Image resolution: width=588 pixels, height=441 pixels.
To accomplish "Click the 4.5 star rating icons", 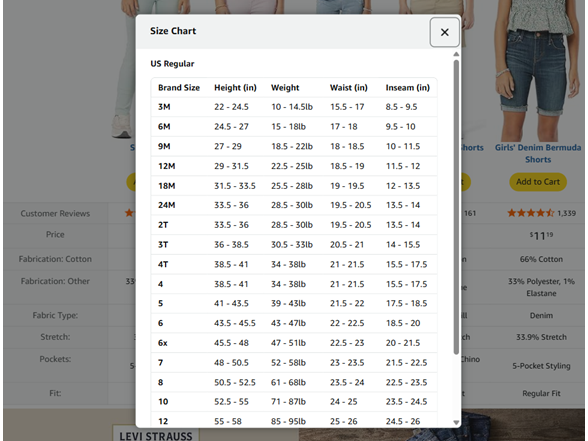I will pos(530,213).
